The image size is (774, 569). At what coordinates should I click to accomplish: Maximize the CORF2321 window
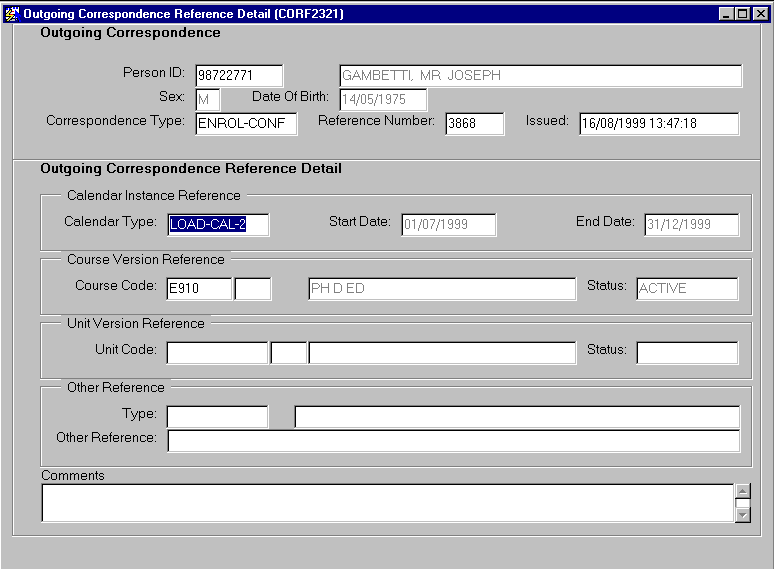[743, 14]
